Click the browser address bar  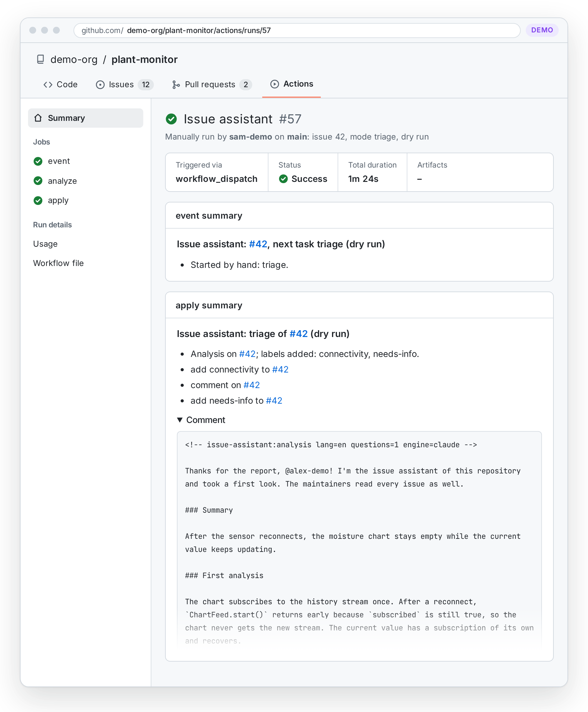[297, 31]
